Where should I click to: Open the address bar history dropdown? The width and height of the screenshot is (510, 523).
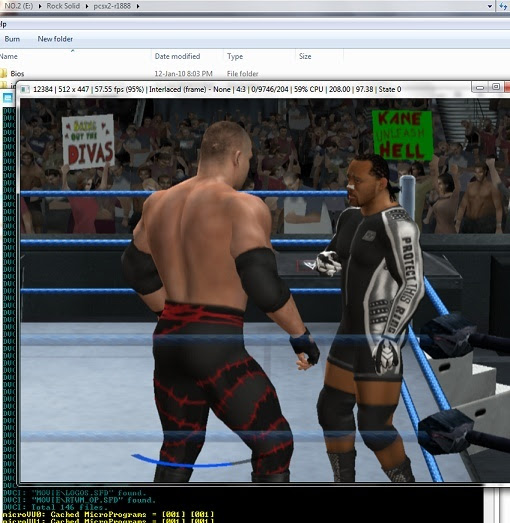[x=490, y=6]
